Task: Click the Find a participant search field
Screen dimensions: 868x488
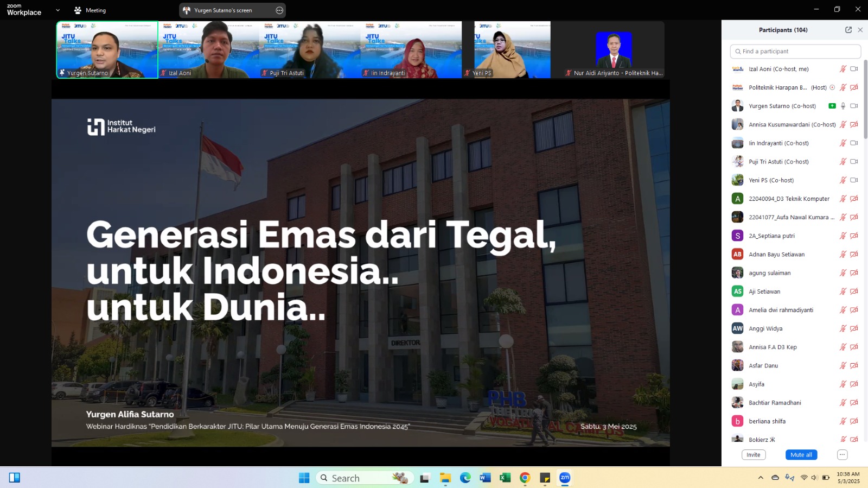Action: click(x=795, y=52)
